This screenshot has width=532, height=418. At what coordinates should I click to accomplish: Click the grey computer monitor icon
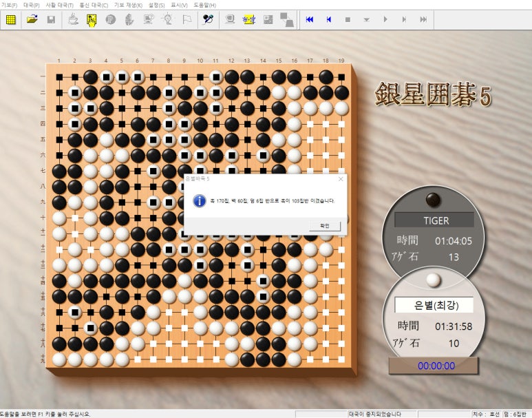230,20
